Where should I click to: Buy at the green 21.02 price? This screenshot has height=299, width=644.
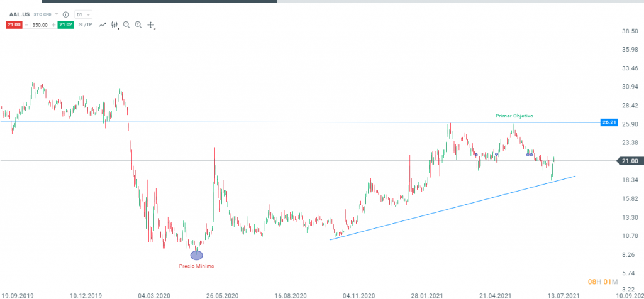click(x=65, y=25)
